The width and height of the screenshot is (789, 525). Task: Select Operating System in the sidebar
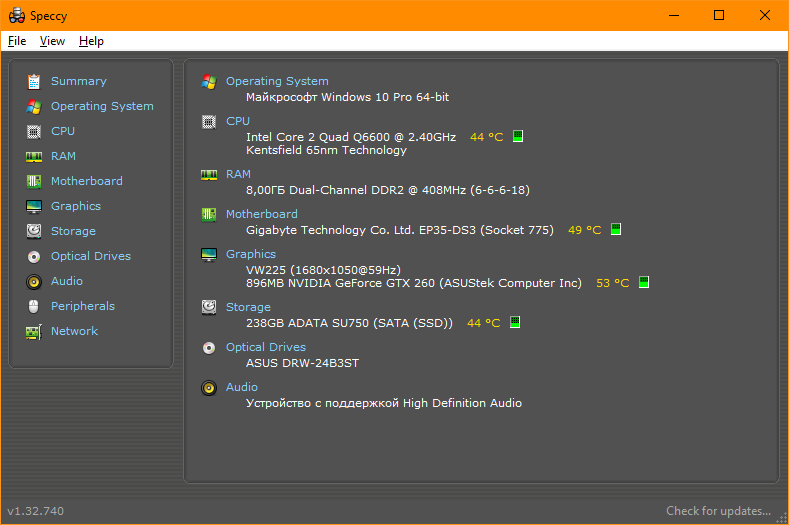[102, 106]
